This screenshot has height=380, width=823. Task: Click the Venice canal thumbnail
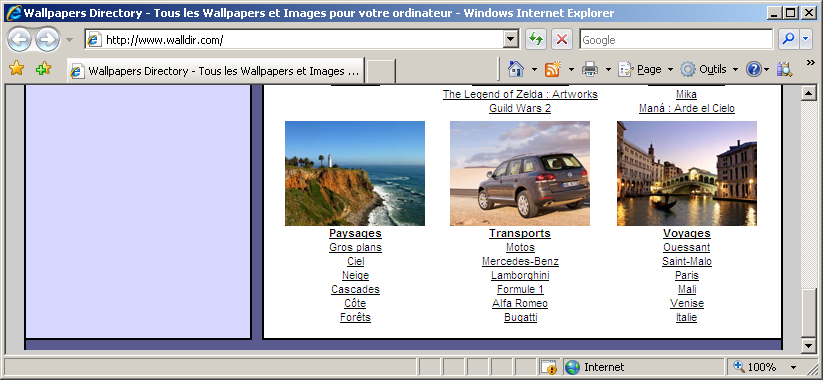click(x=687, y=173)
